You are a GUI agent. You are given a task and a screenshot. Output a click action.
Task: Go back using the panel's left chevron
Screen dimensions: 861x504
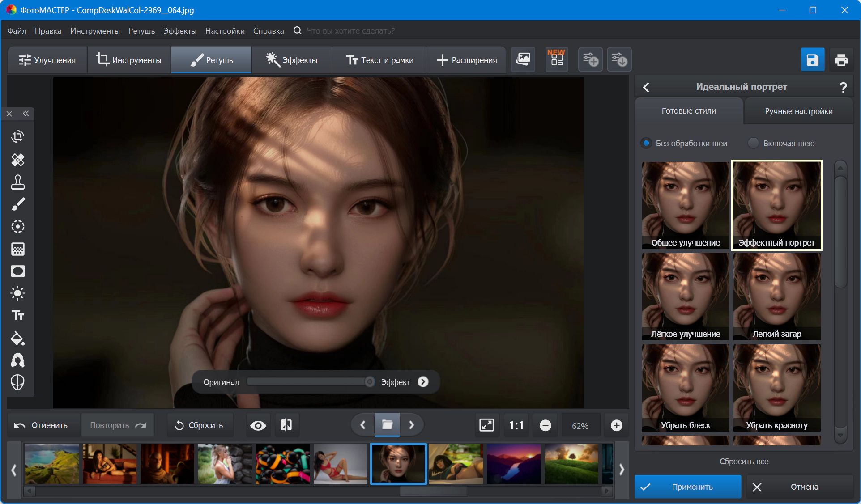(x=646, y=87)
